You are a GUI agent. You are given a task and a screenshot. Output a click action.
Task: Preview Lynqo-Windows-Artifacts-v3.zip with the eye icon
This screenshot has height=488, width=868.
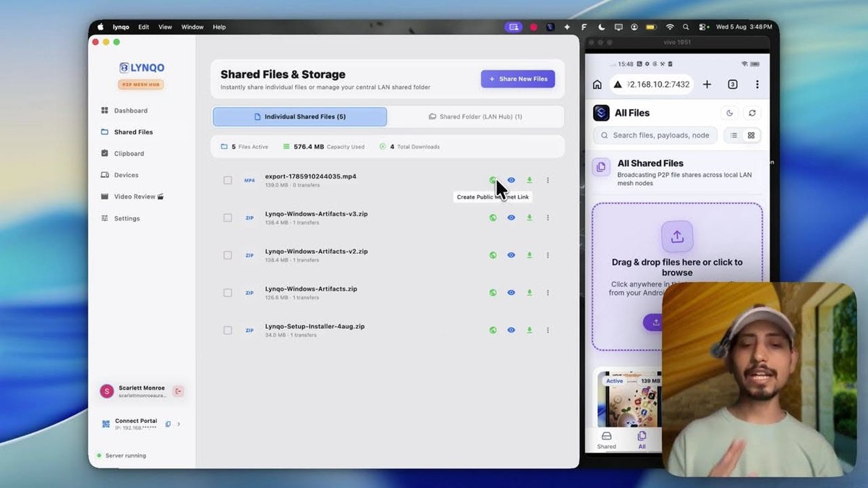tap(511, 218)
